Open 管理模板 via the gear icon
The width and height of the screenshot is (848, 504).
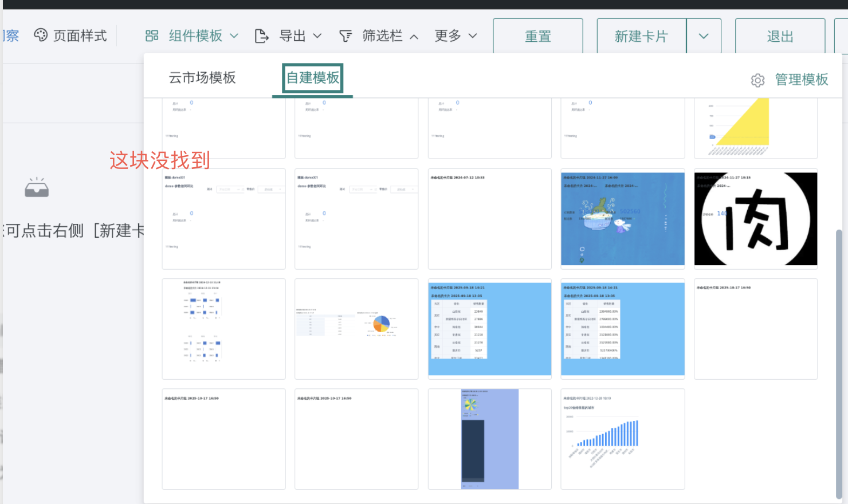(x=757, y=80)
